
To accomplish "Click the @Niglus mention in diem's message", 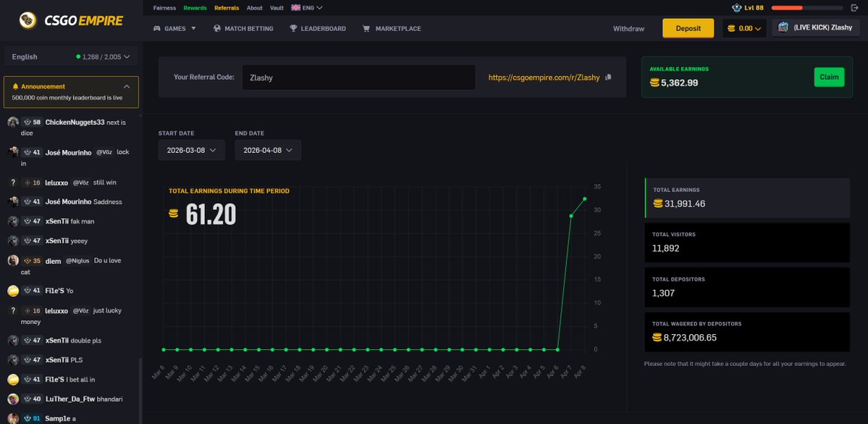I will [77, 260].
